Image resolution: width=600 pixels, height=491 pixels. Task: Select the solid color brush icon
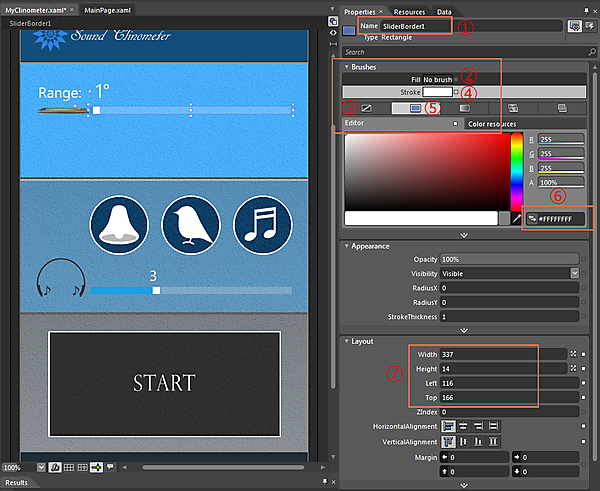point(414,106)
